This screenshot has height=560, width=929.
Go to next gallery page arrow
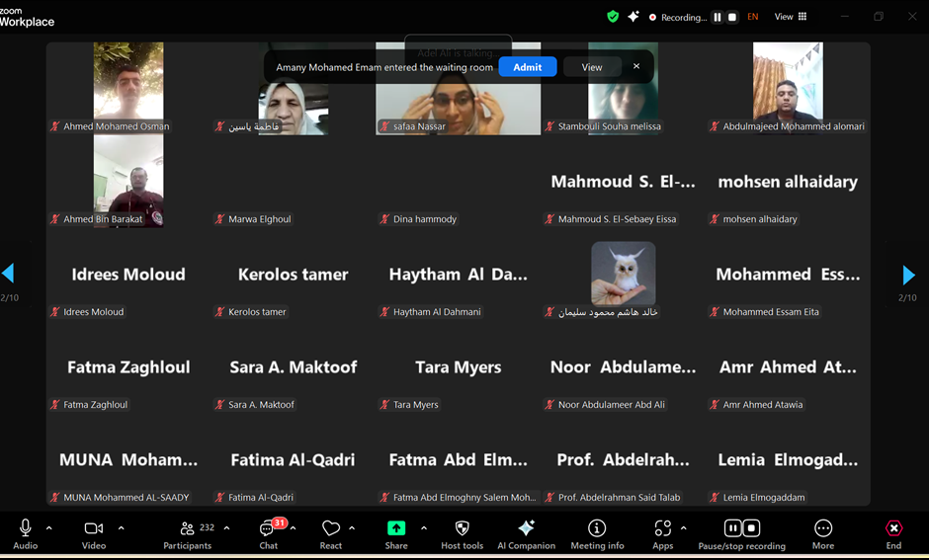(x=908, y=275)
